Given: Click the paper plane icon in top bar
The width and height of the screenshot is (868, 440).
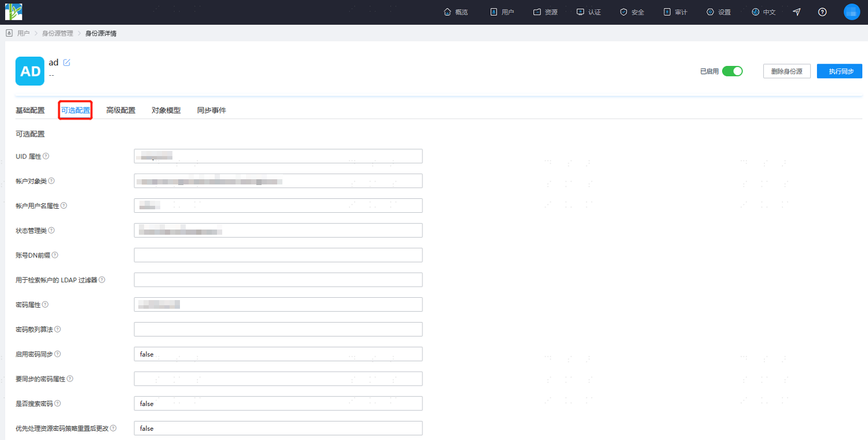Looking at the screenshot, I should coord(797,12).
